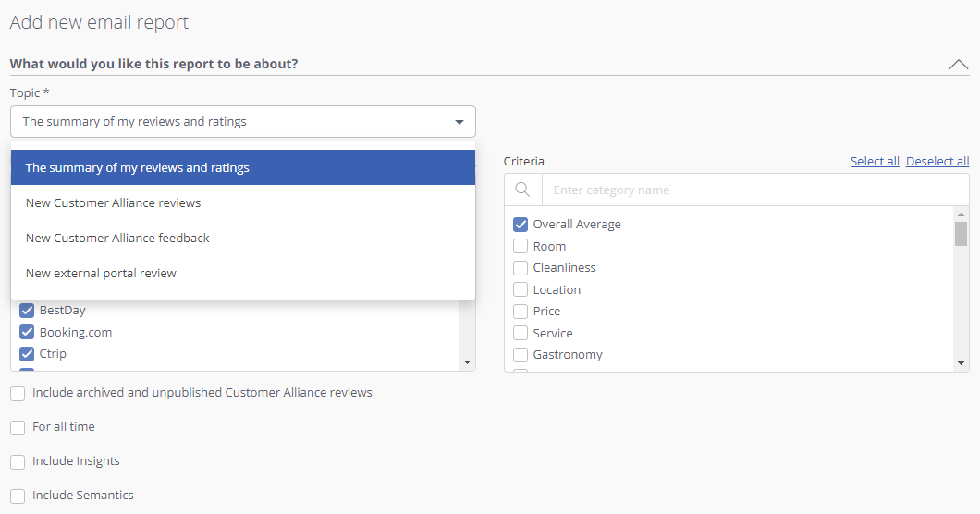The height and width of the screenshot is (514, 980).
Task: Uncheck the Booking.com portal
Action: tap(27, 332)
